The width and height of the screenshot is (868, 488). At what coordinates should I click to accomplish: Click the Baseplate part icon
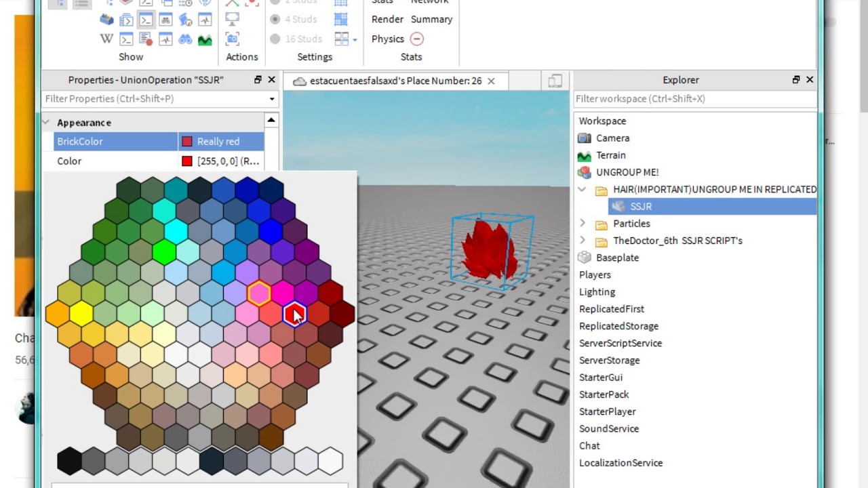coord(584,258)
